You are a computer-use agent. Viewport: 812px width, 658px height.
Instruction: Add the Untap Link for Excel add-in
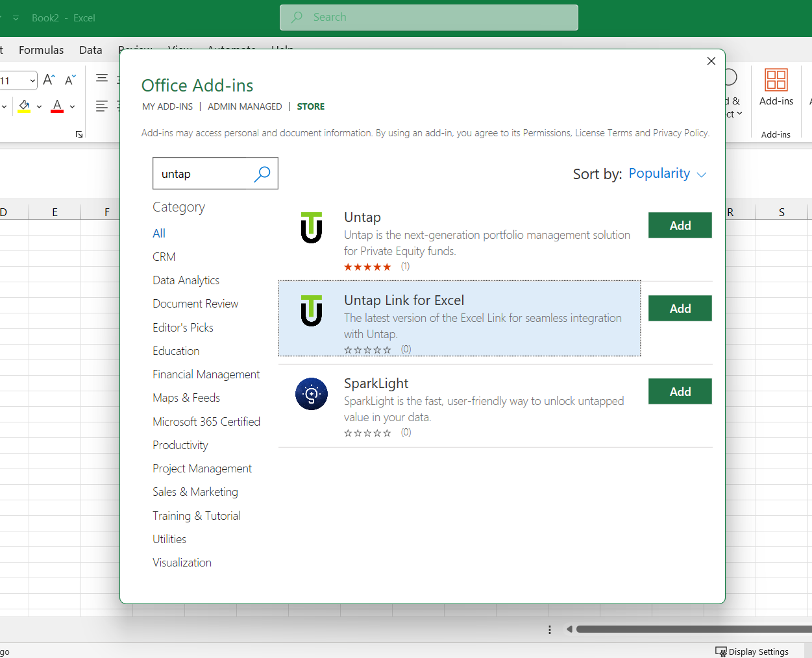click(680, 308)
